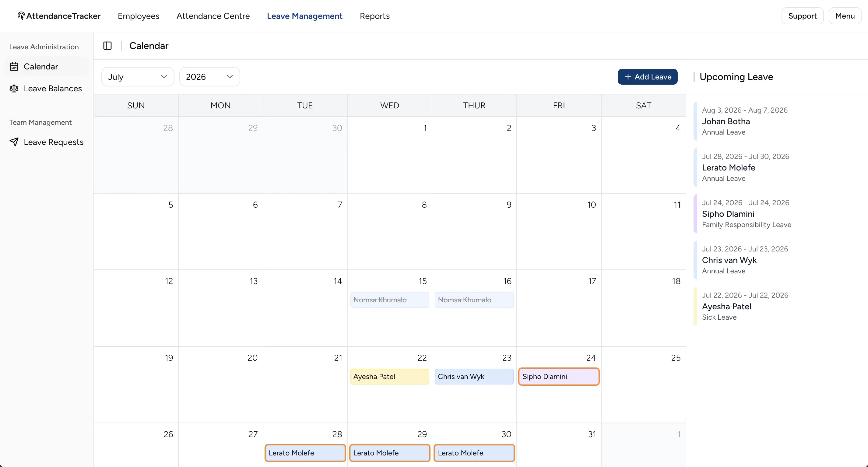Click cancelled Nomsa Khumalo entry on July 15
Viewport: 868px width, 467px height.
(x=389, y=300)
